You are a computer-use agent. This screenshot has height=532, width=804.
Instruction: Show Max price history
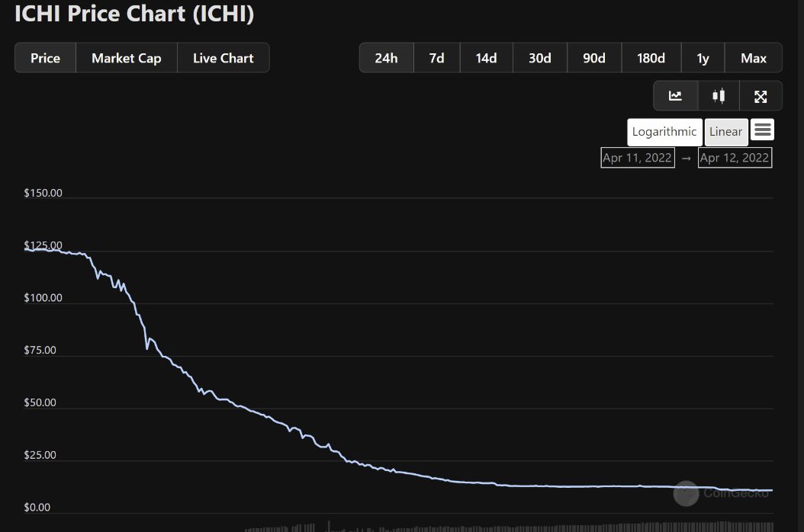753,57
